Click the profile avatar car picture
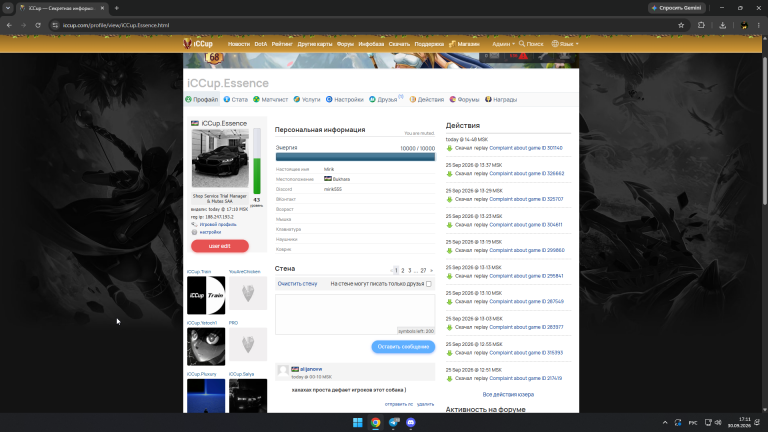 coord(220,158)
